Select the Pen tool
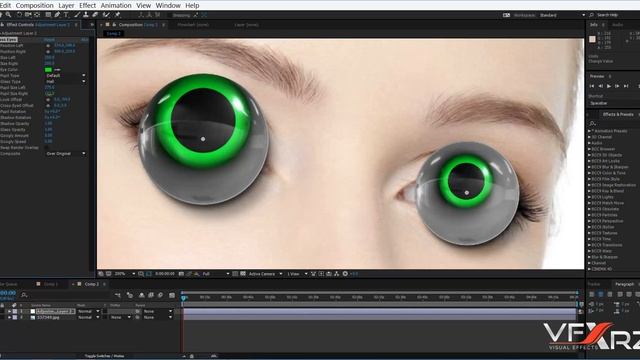 pos(57,15)
